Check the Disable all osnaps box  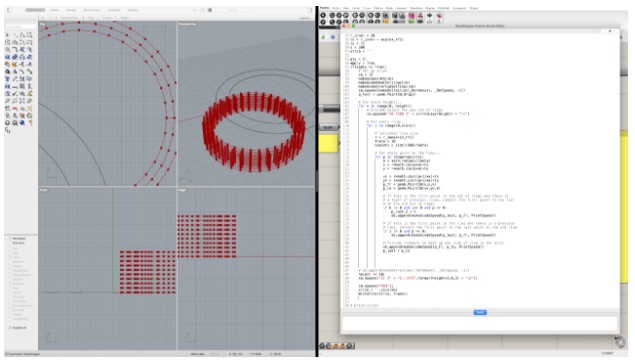[x=10, y=328]
